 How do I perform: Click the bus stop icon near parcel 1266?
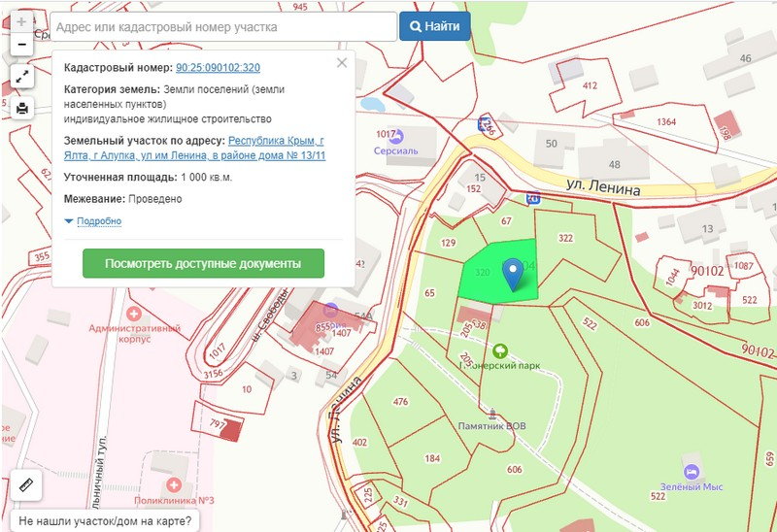click(483, 124)
